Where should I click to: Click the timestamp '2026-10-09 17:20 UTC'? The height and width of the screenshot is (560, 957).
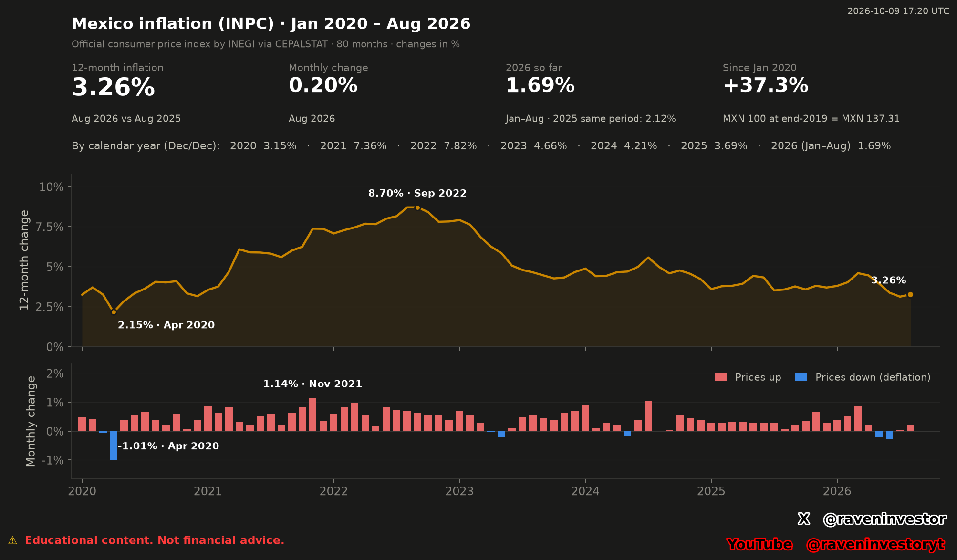click(898, 11)
